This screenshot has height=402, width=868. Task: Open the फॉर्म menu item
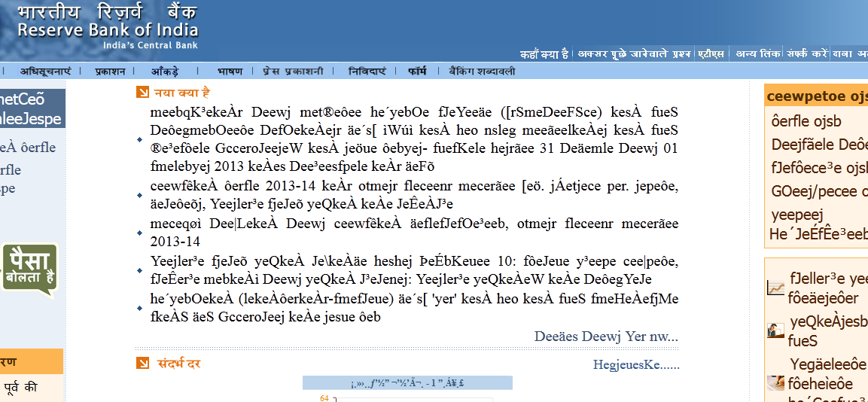point(417,71)
